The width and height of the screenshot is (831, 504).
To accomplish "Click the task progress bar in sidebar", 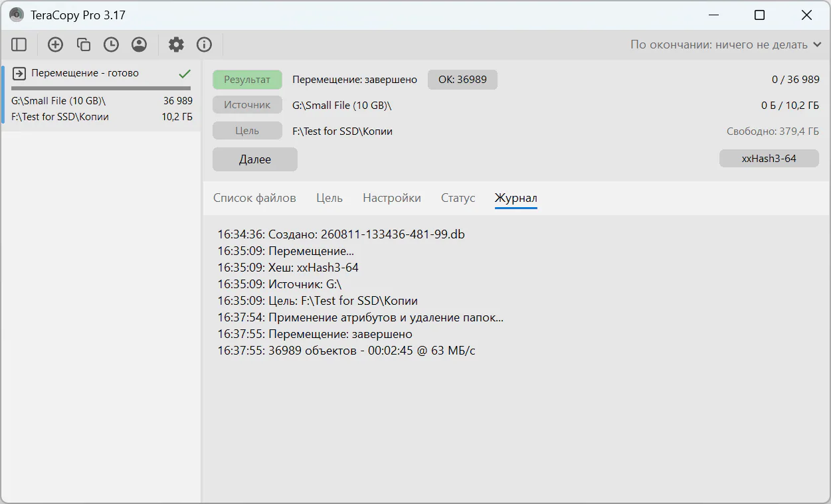I will (x=101, y=88).
